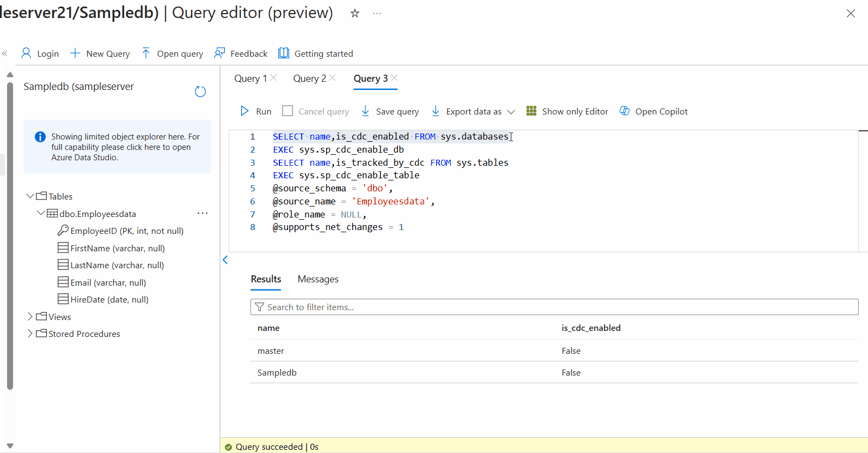The width and height of the screenshot is (868, 453).
Task: Click the Run play icon
Action: tap(244, 111)
